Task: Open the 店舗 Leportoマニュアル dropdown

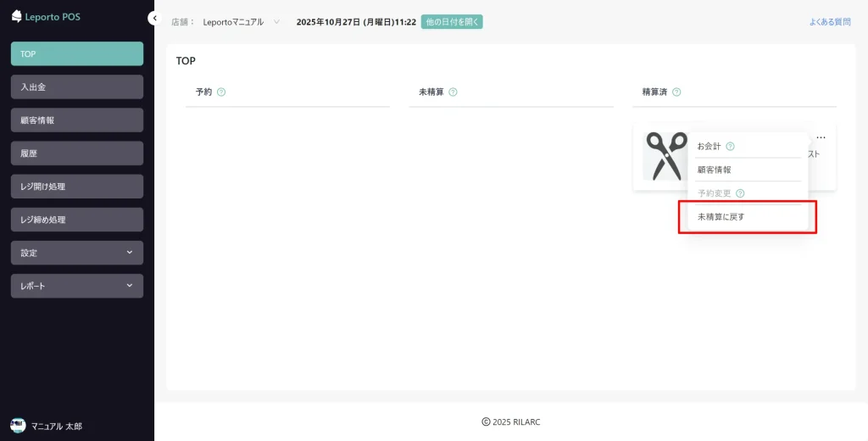Action: [x=241, y=22]
